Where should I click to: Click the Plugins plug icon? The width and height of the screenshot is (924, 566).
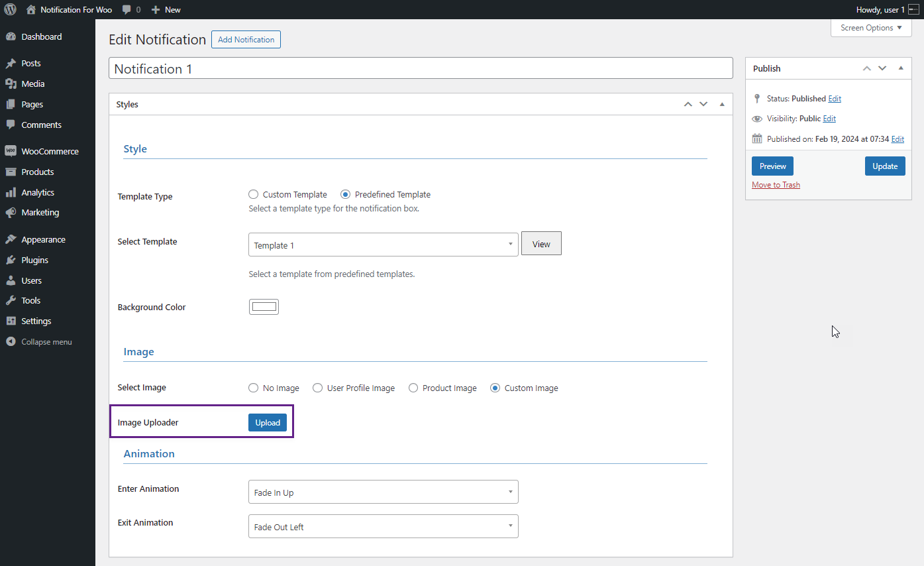tap(11, 260)
